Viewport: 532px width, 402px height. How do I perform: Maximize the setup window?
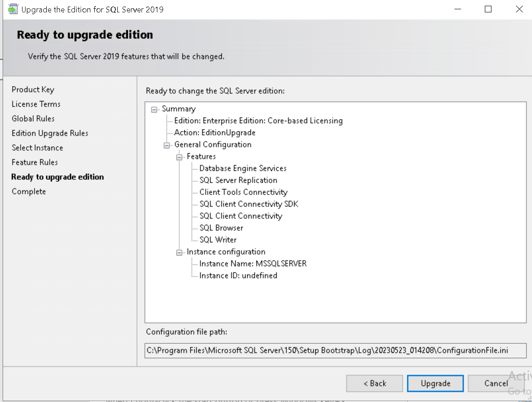[x=488, y=9]
